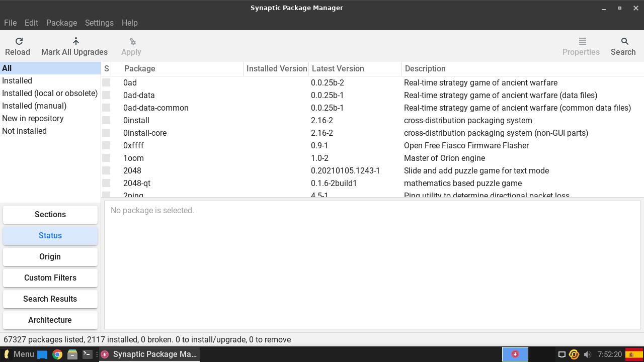
Task: Launch Chrome from the taskbar
Action: coord(57,354)
